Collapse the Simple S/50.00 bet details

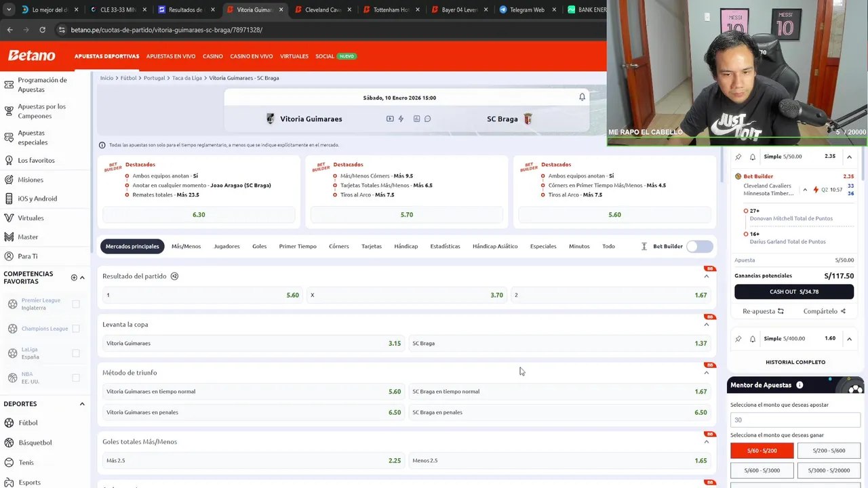click(849, 157)
